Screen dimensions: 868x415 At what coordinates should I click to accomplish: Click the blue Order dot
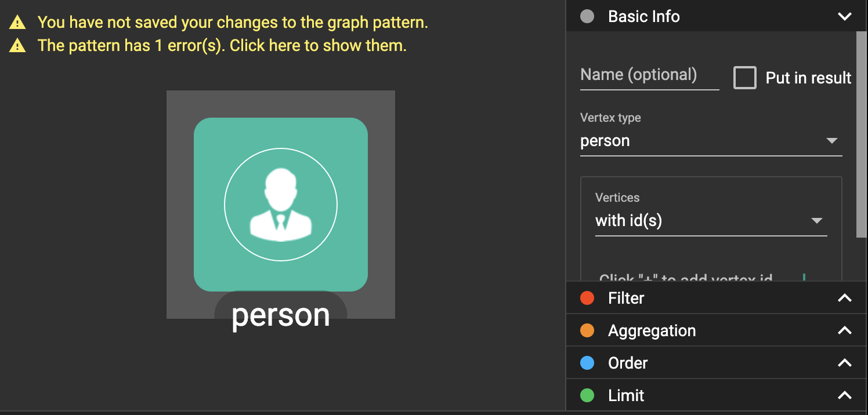pos(587,363)
